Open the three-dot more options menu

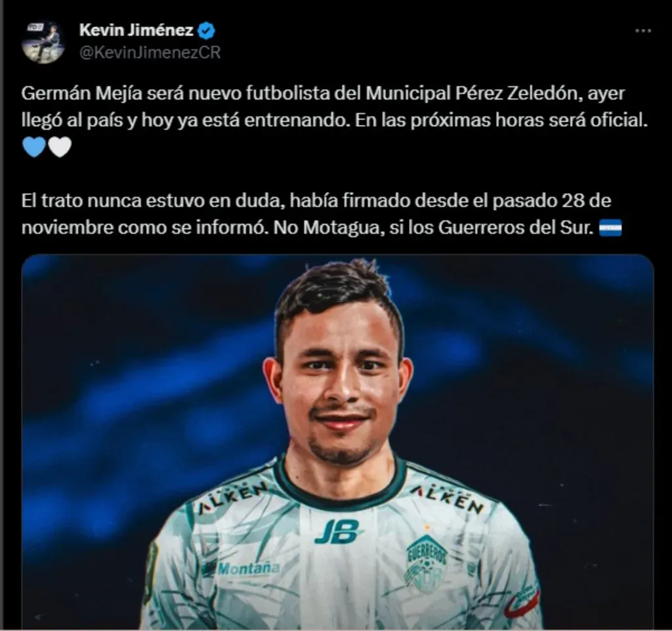(x=643, y=31)
